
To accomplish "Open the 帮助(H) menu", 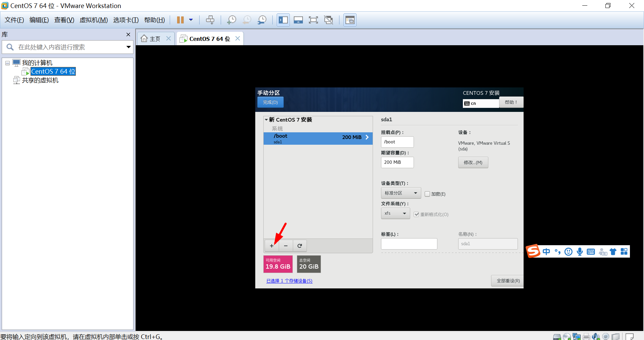I will (155, 20).
